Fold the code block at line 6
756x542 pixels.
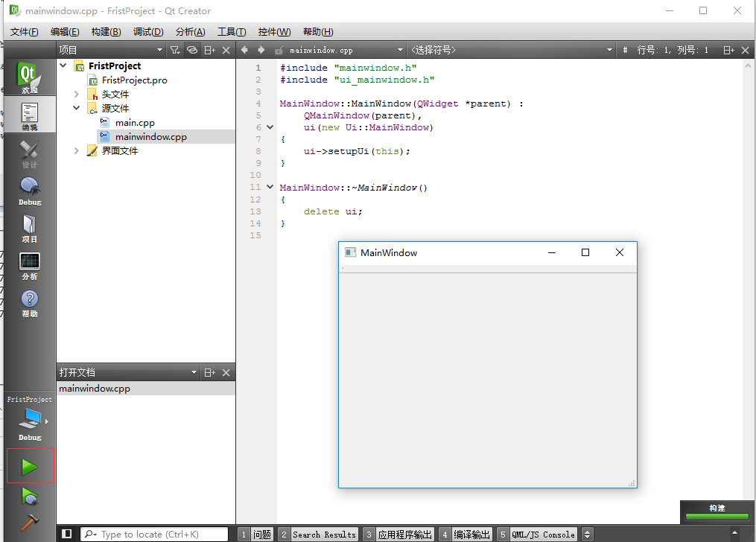coord(270,127)
